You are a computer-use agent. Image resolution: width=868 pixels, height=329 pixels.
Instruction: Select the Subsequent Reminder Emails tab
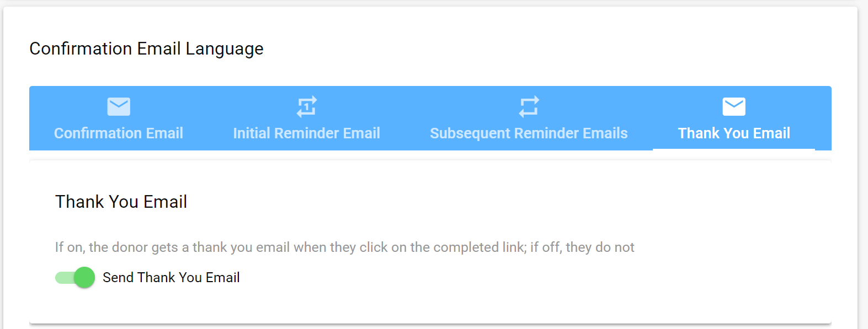[529, 118]
